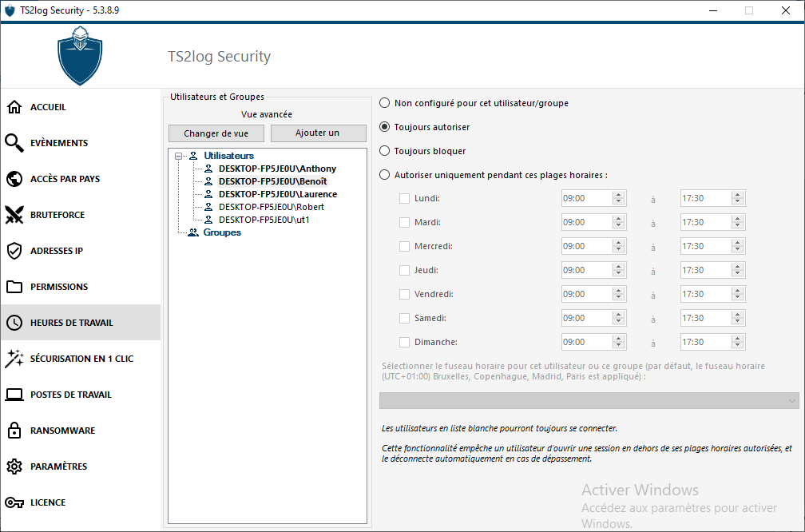Increase the Dimanche start time
Screen dimensions: 805x532
tap(619, 339)
